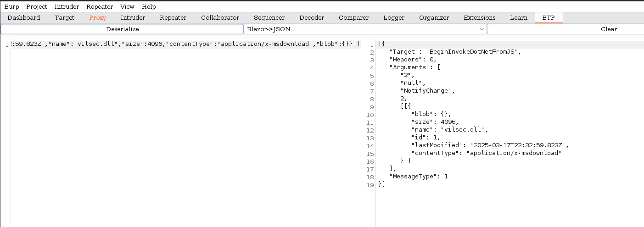Click the "blob": {} line in output
The width and height of the screenshot is (644, 227).
pos(431,114)
